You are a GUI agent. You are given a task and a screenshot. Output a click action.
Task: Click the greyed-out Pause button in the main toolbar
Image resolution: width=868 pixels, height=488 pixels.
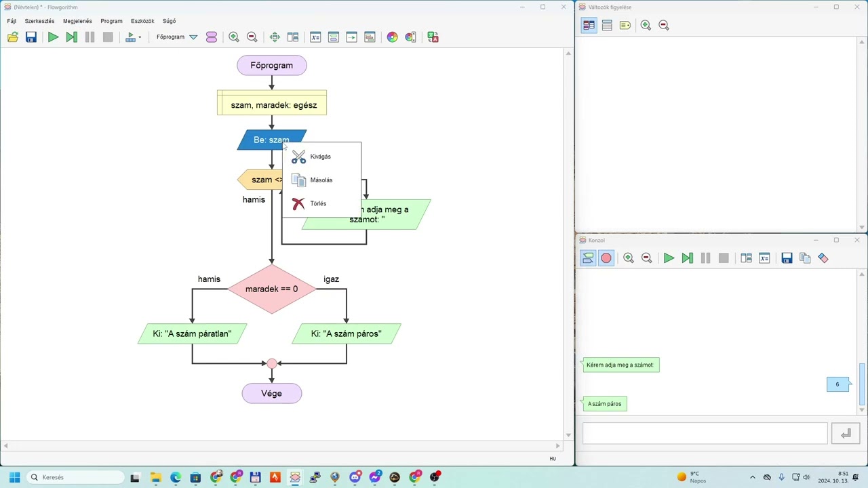pos(90,37)
